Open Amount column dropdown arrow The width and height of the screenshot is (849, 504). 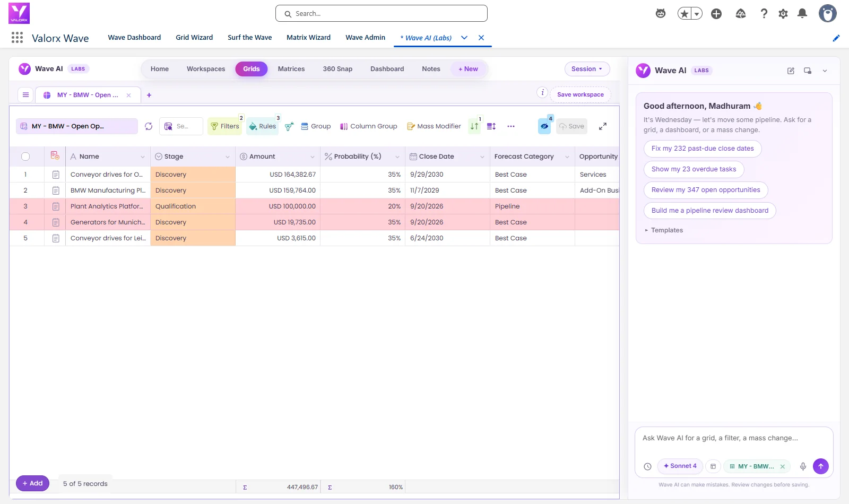pos(313,157)
